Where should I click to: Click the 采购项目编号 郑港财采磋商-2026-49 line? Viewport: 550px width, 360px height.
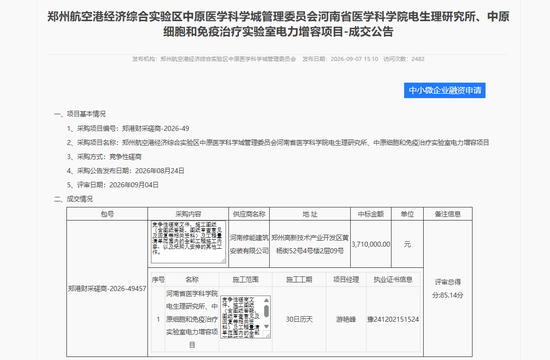click(128, 128)
